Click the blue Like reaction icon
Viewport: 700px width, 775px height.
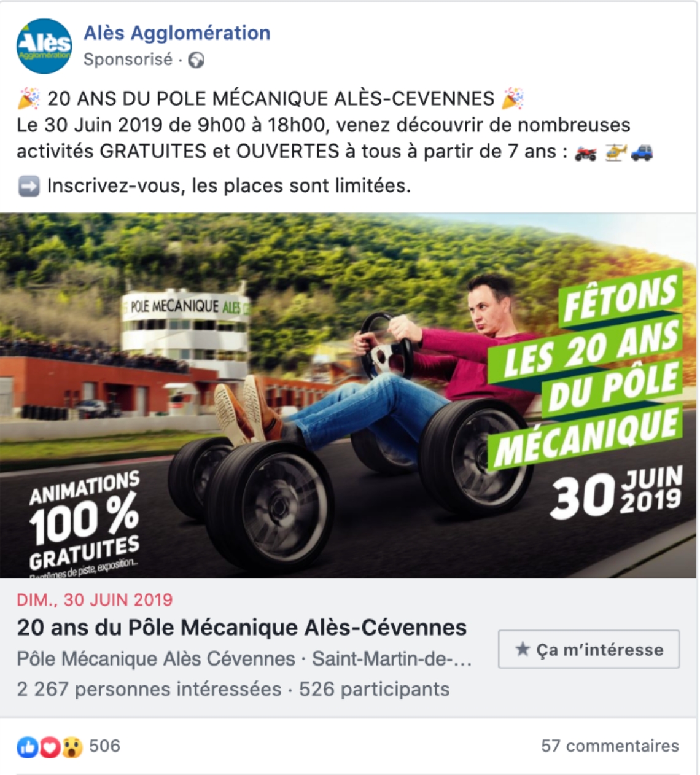click(x=28, y=747)
